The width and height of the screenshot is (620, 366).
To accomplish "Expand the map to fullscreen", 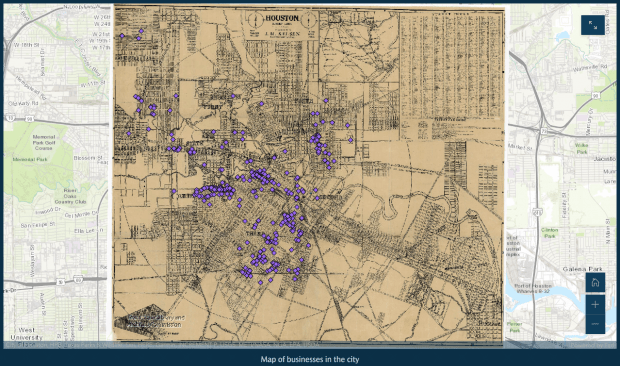I will click(593, 25).
